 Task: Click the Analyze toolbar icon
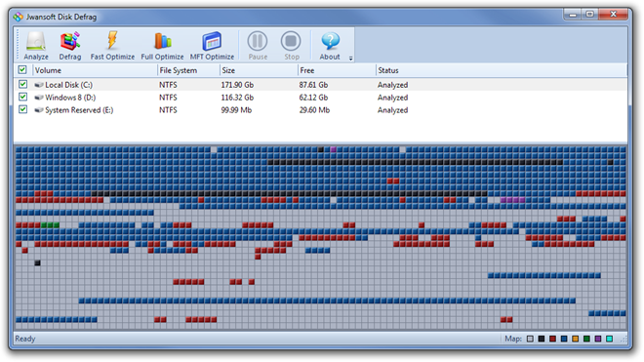pos(36,45)
